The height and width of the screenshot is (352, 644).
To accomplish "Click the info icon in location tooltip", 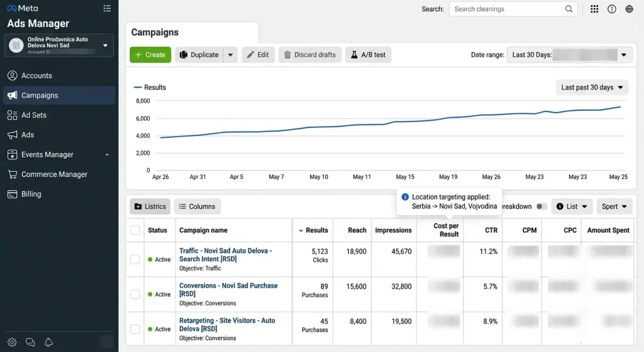I will point(405,197).
